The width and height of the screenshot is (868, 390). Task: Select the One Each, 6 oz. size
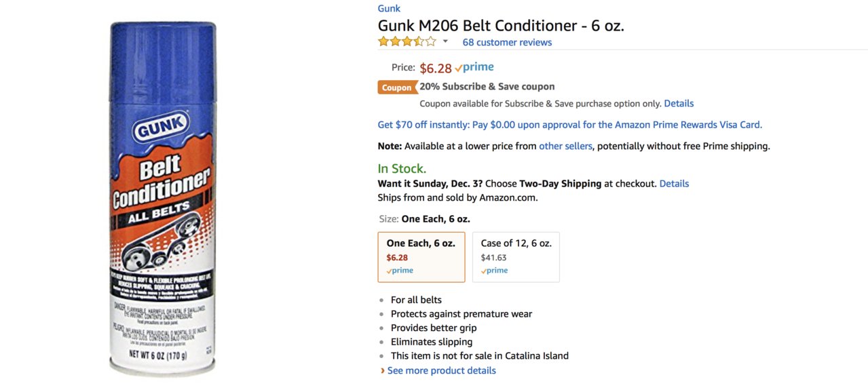(421, 257)
